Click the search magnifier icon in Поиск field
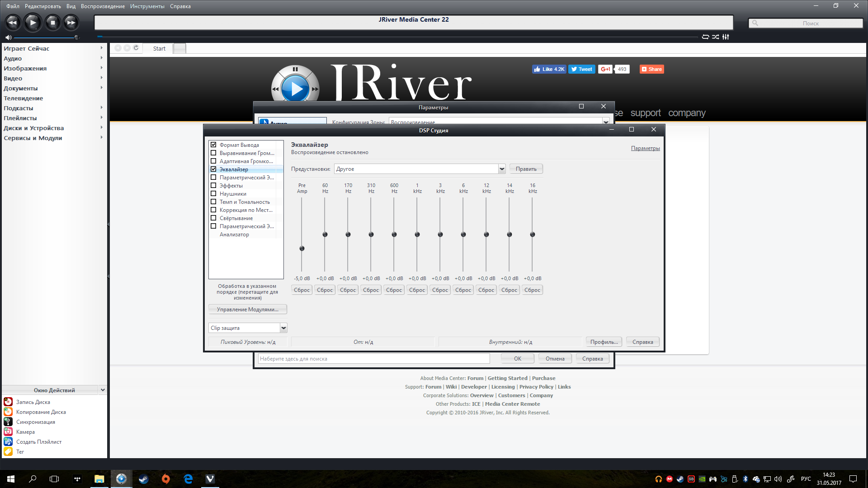868x488 pixels. point(755,23)
